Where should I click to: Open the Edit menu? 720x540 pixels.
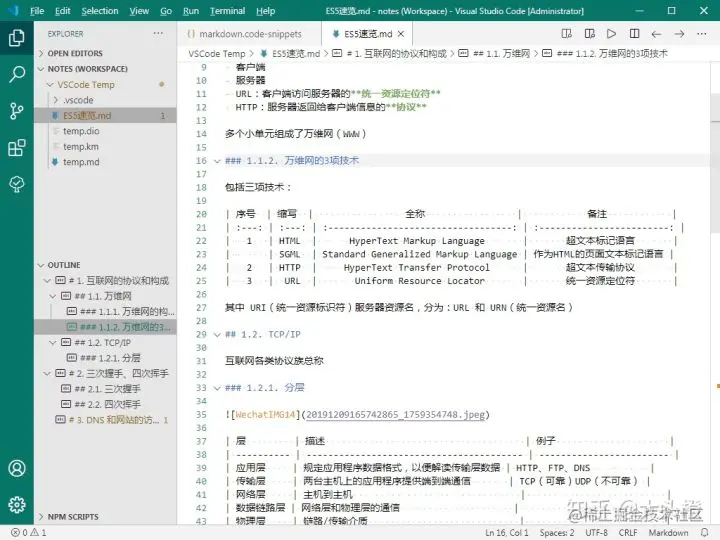[62, 11]
